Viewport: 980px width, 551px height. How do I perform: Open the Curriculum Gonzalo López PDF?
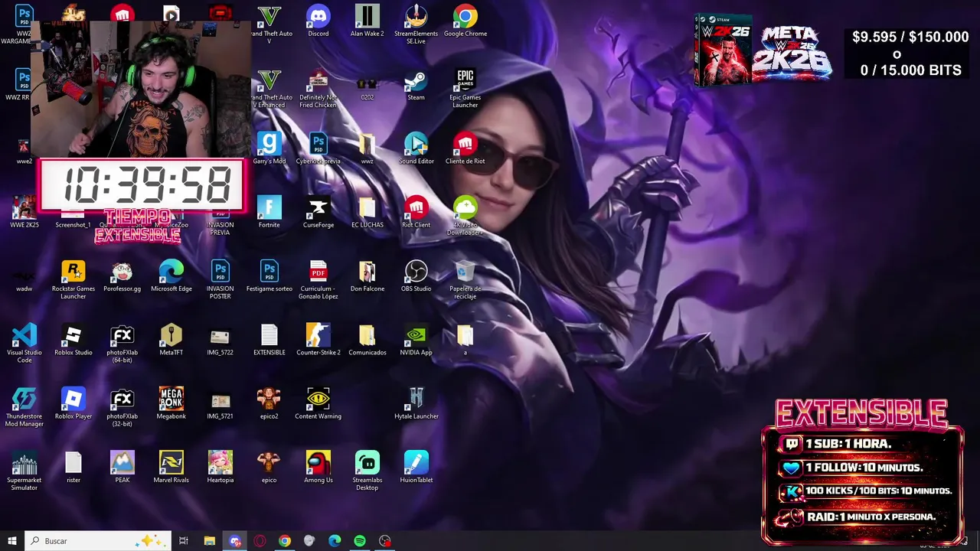point(318,279)
